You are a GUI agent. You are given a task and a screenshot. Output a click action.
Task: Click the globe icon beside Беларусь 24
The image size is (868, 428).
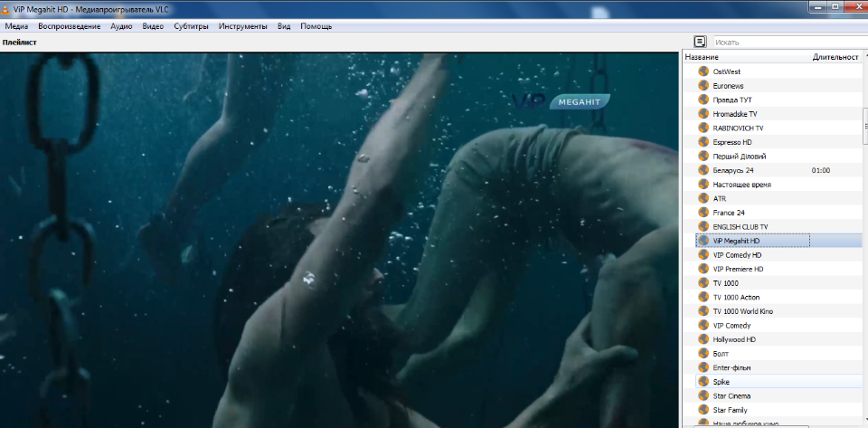tap(703, 170)
